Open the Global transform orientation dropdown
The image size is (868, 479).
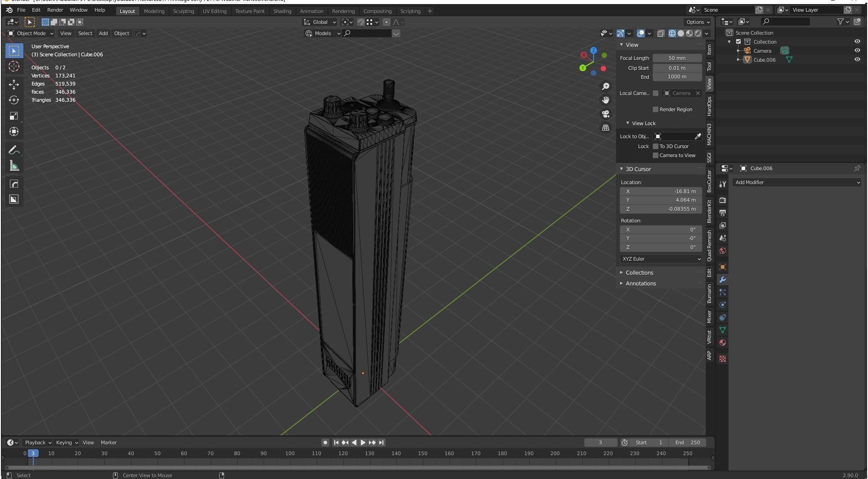pyautogui.click(x=320, y=22)
